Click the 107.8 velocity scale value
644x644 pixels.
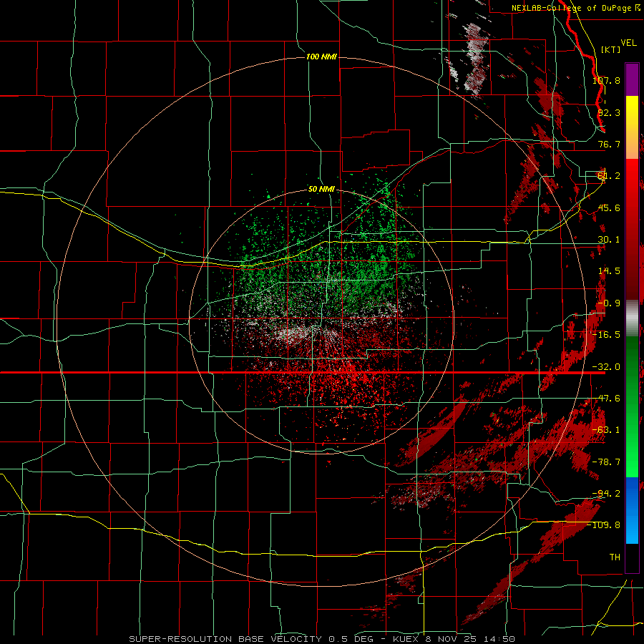[606, 80]
